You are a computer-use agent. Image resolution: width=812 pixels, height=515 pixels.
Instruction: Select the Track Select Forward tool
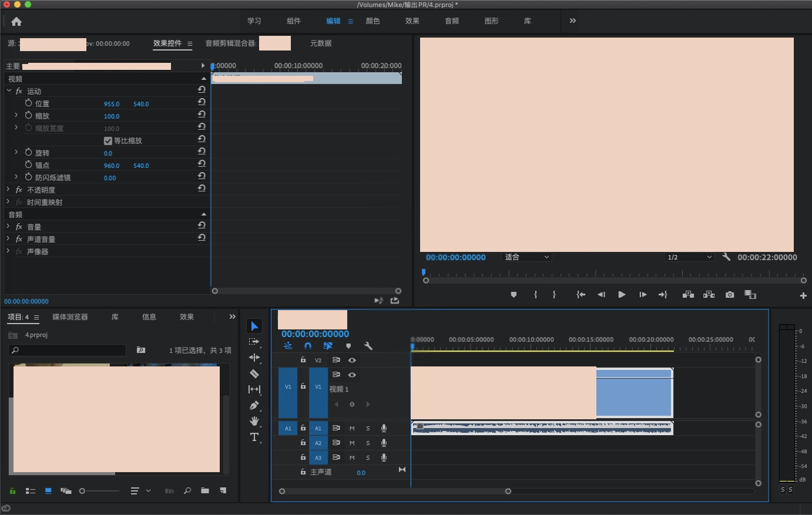pyautogui.click(x=254, y=342)
